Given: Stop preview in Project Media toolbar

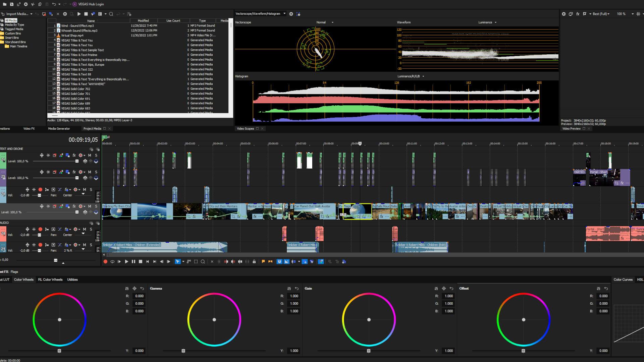Looking at the screenshot, I should pos(86,14).
